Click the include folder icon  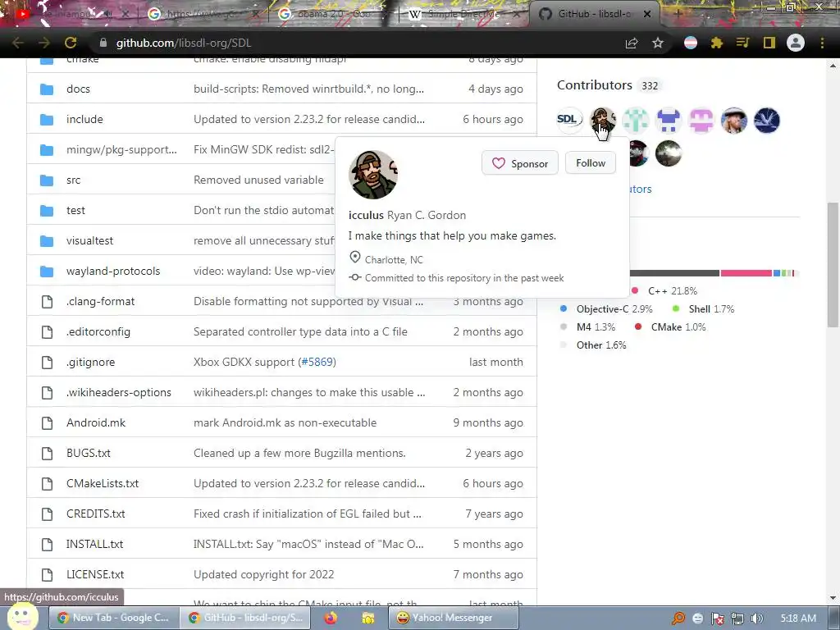(47, 120)
